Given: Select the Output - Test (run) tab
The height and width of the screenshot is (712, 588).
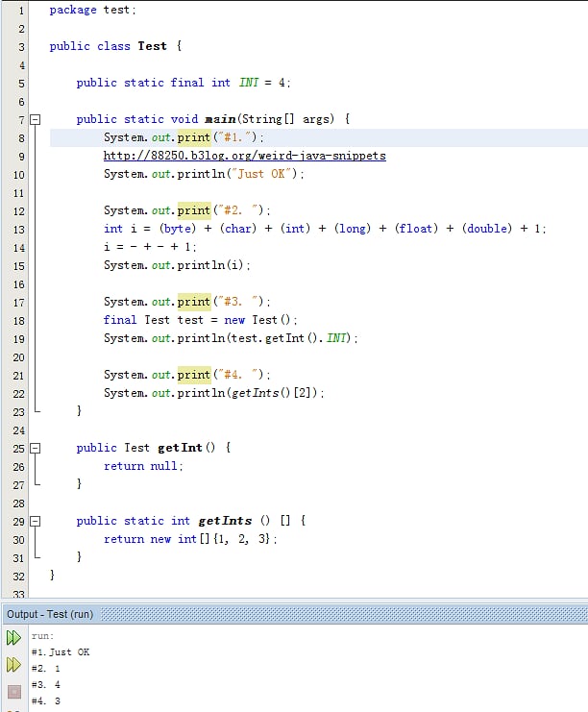Looking at the screenshot, I should pyautogui.click(x=50, y=614).
